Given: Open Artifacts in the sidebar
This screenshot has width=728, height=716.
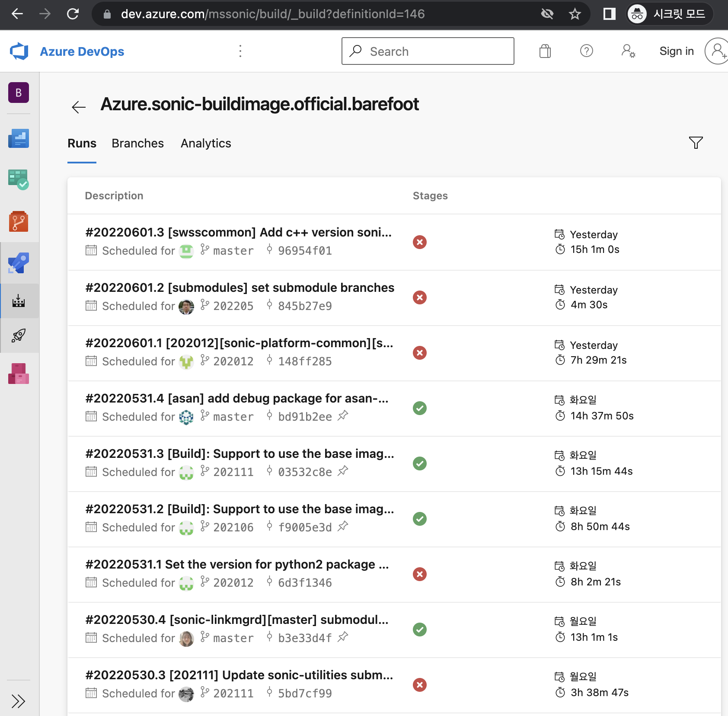Looking at the screenshot, I should pyautogui.click(x=19, y=374).
